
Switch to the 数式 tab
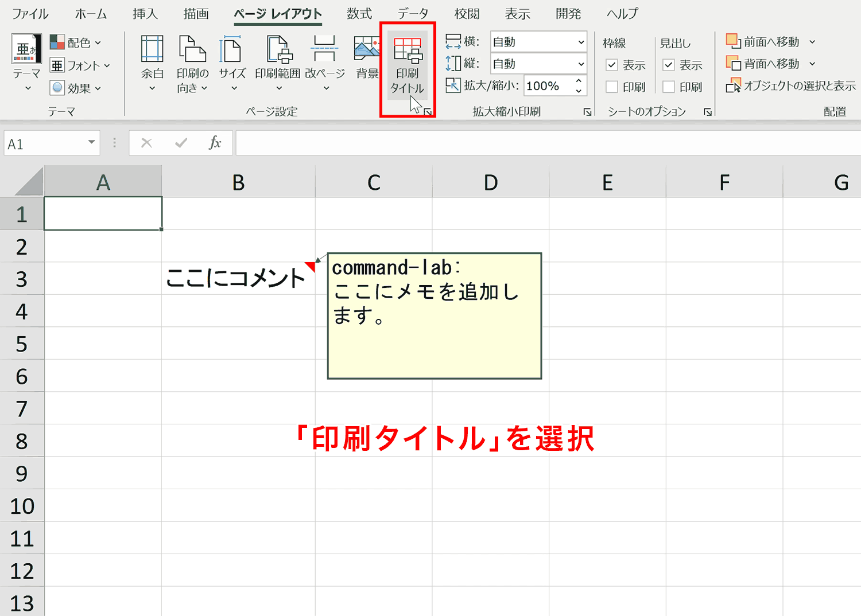point(359,14)
